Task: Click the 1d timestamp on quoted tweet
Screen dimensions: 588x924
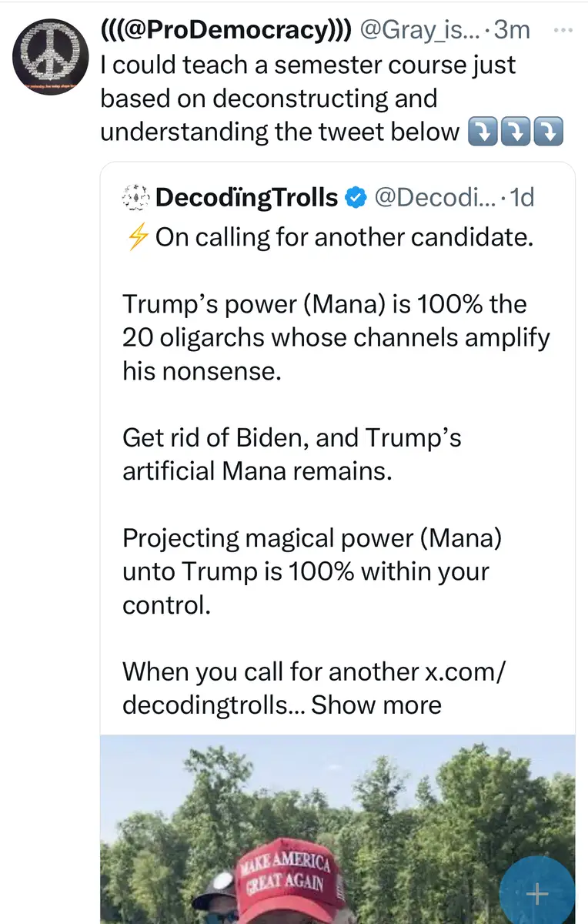Action: [522, 198]
